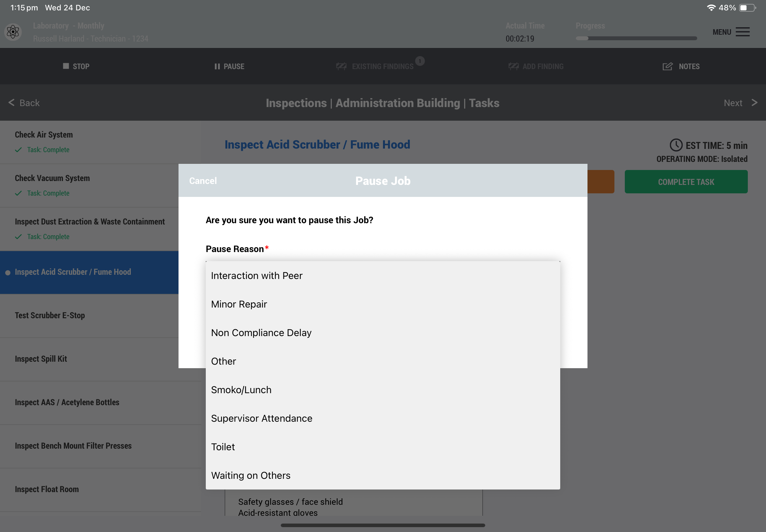Tap the PAUSE bars icon
The image size is (766, 532).
tap(217, 66)
